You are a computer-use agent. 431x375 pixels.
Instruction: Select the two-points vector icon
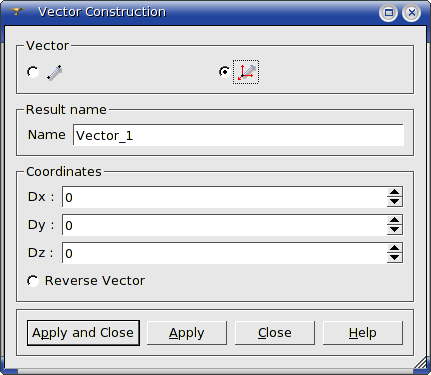click(54, 72)
